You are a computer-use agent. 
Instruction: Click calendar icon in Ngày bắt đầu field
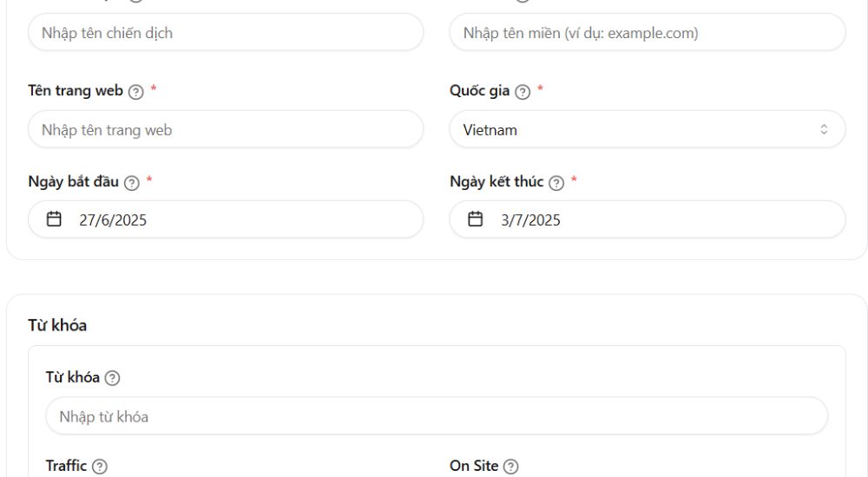(54, 219)
